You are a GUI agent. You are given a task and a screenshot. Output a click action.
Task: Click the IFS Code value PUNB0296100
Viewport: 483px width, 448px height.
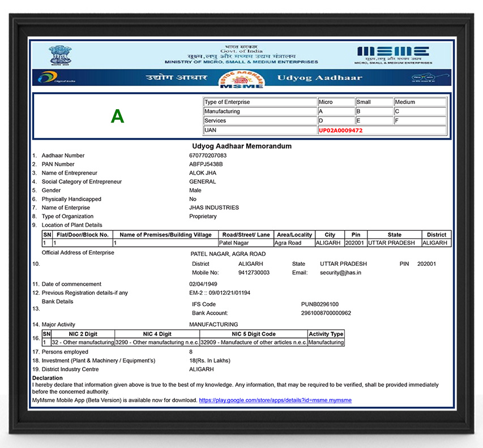pos(320,304)
